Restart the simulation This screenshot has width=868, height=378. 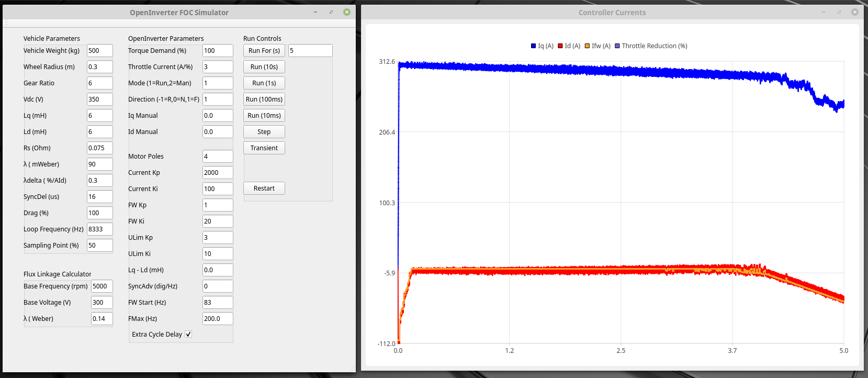click(x=264, y=188)
